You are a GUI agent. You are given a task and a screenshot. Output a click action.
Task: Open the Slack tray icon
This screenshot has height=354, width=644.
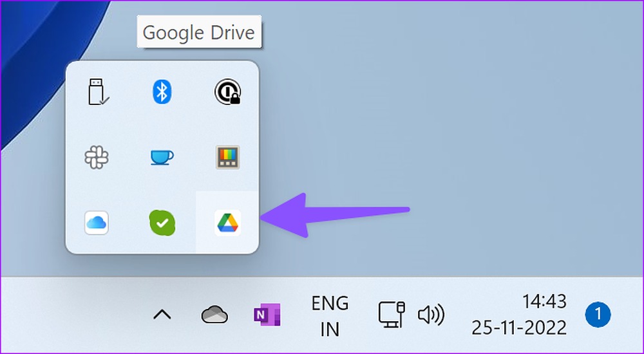coord(97,157)
